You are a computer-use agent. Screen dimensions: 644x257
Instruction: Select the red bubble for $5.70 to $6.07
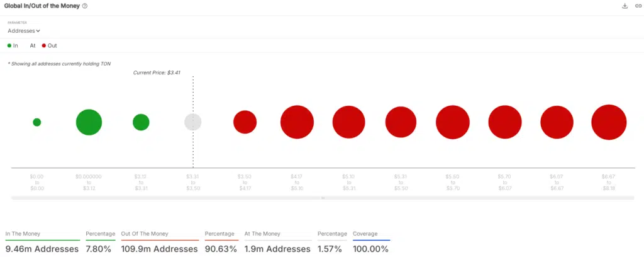(x=505, y=122)
